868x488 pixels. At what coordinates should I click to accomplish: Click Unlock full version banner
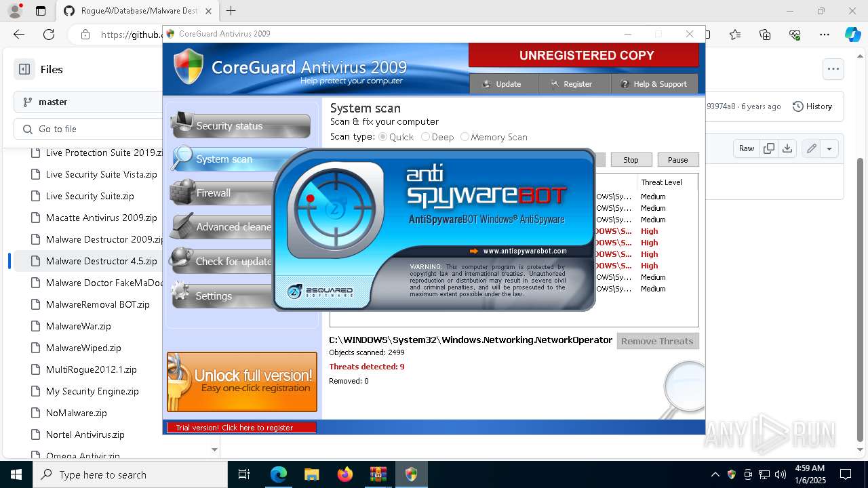click(242, 382)
